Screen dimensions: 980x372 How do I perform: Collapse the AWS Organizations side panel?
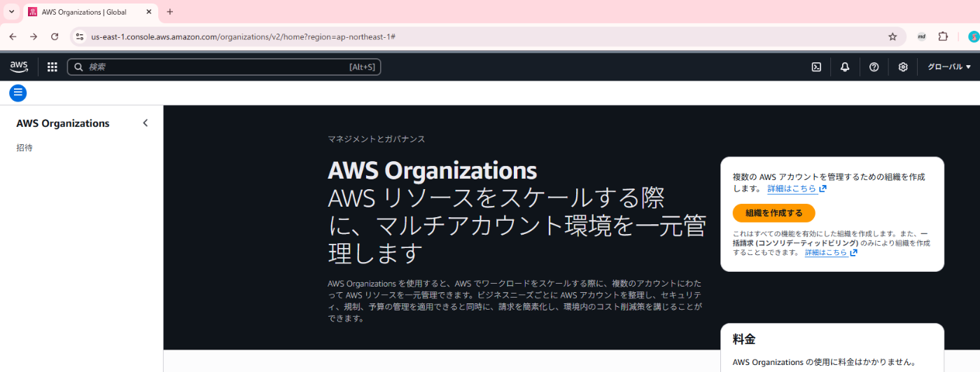[146, 123]
